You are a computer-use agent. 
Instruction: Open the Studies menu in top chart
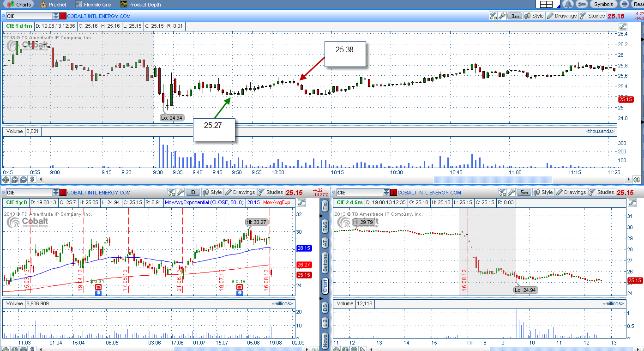click(x=593, y=16)
